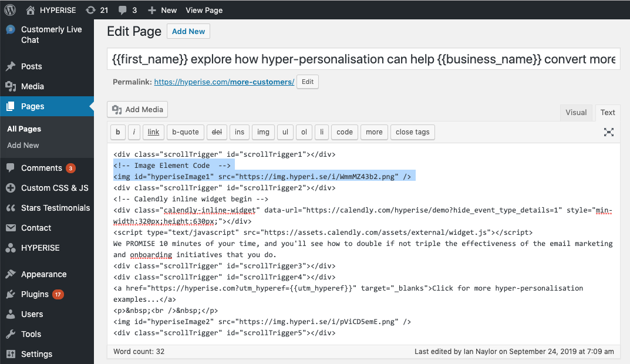Click Add Media button
The image size is (630, 364).
click(x=138, y=109)
